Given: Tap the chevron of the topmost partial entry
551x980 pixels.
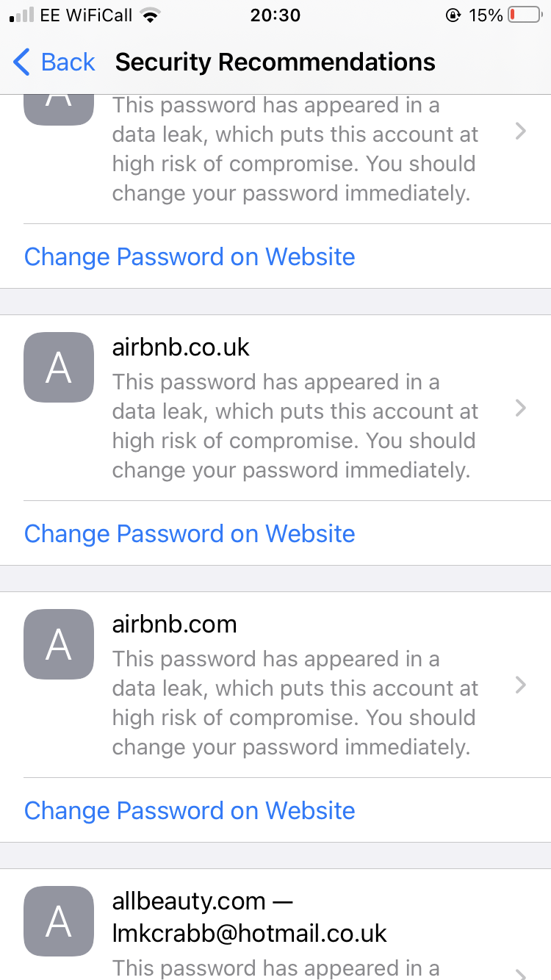Looking at the screenshot, I should click(x=520, y=131).
